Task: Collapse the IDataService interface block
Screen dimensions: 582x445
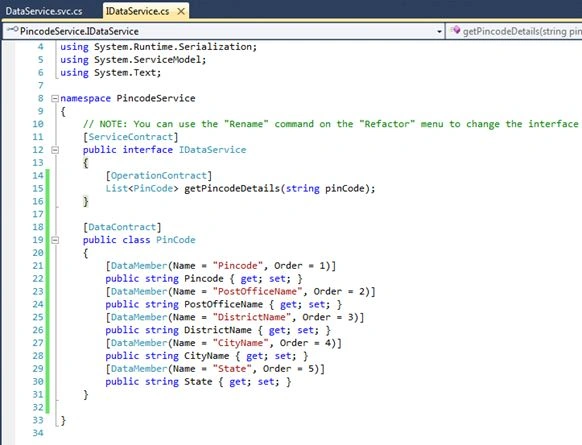Action: click(x=55, y=150)
